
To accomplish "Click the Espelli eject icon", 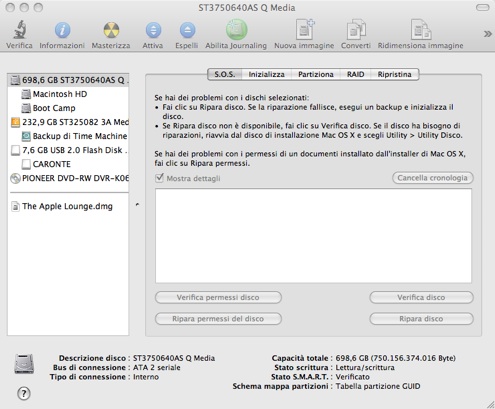I will click(x=187, y=30).
